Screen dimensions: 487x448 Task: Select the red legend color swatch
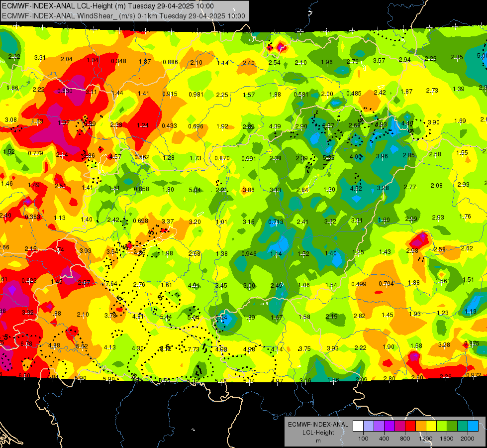pyautogui.click(x=410, y=426)
